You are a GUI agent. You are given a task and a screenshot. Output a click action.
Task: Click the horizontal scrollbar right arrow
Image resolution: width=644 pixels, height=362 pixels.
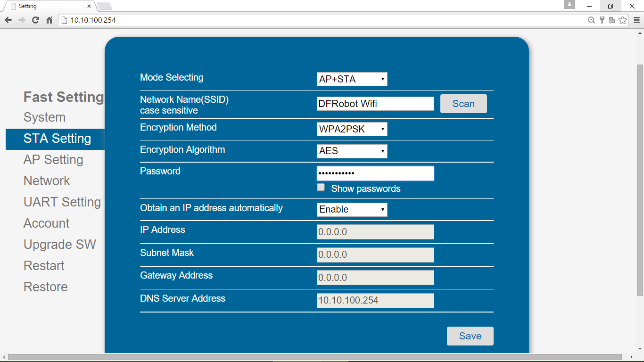(632, 357)
